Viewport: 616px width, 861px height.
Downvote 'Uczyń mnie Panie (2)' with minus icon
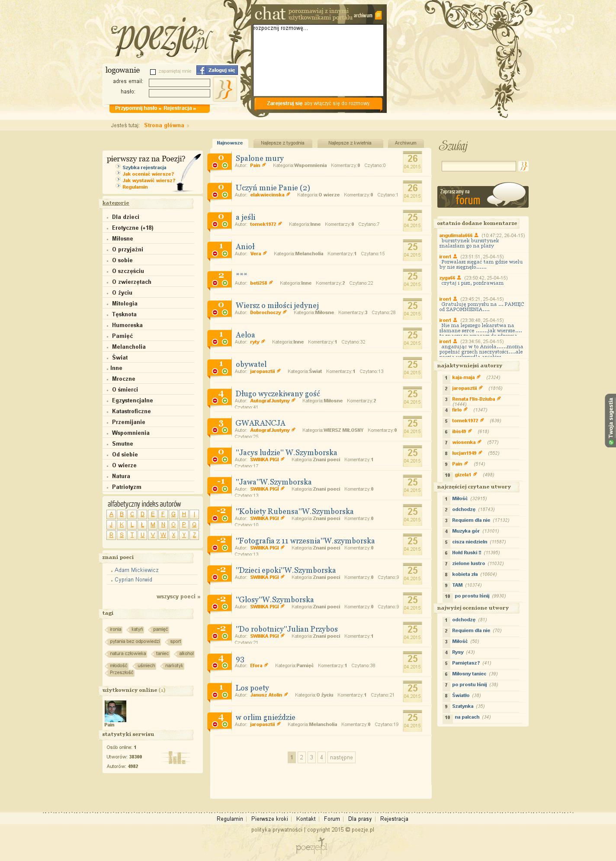pos(215,195)
